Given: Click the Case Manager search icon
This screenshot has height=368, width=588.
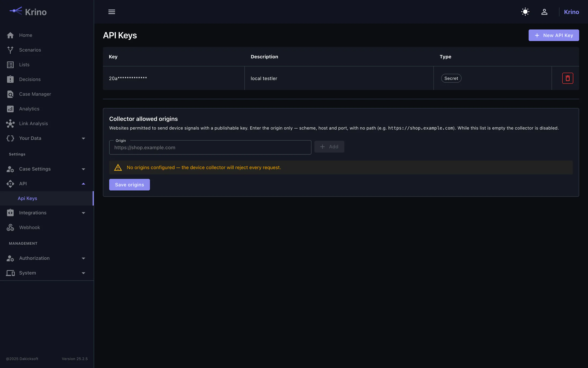Looking at the screenshot, I should point(10,94).
